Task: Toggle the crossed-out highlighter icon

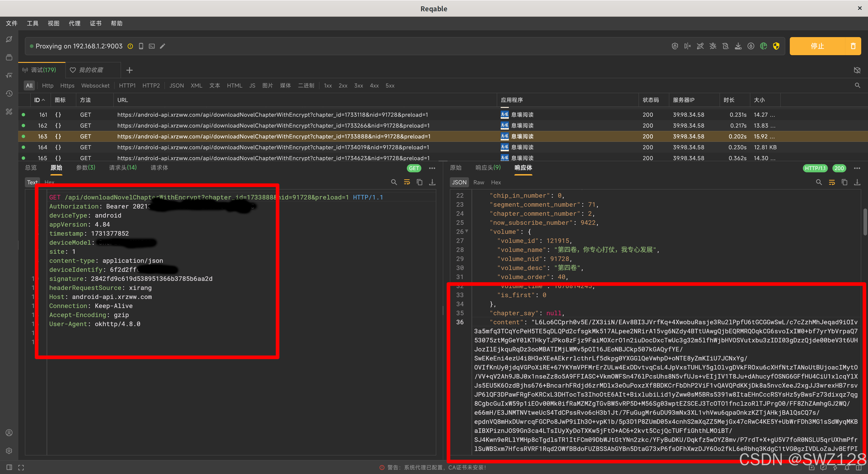Action: coord(700,46)
